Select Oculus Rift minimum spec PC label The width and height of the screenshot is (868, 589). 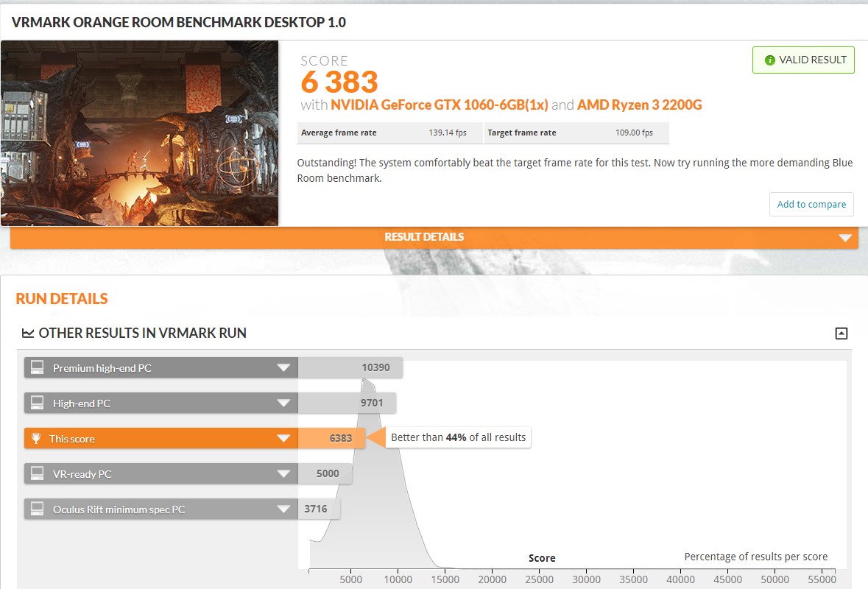click(119, 509)
